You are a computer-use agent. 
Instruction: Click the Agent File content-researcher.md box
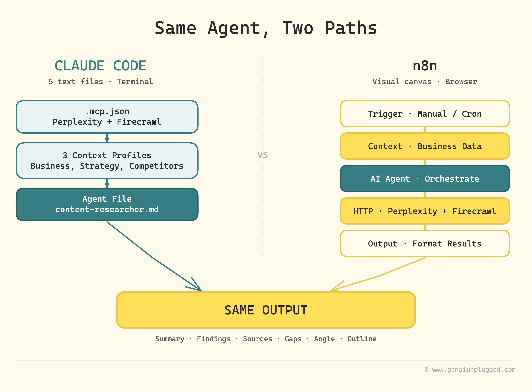point(107,204)
